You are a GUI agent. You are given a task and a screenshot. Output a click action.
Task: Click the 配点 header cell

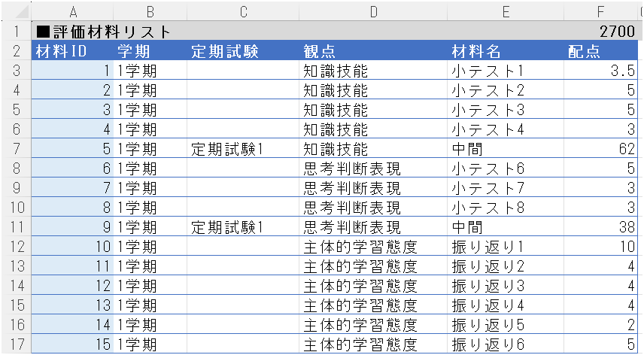[600, 51]
